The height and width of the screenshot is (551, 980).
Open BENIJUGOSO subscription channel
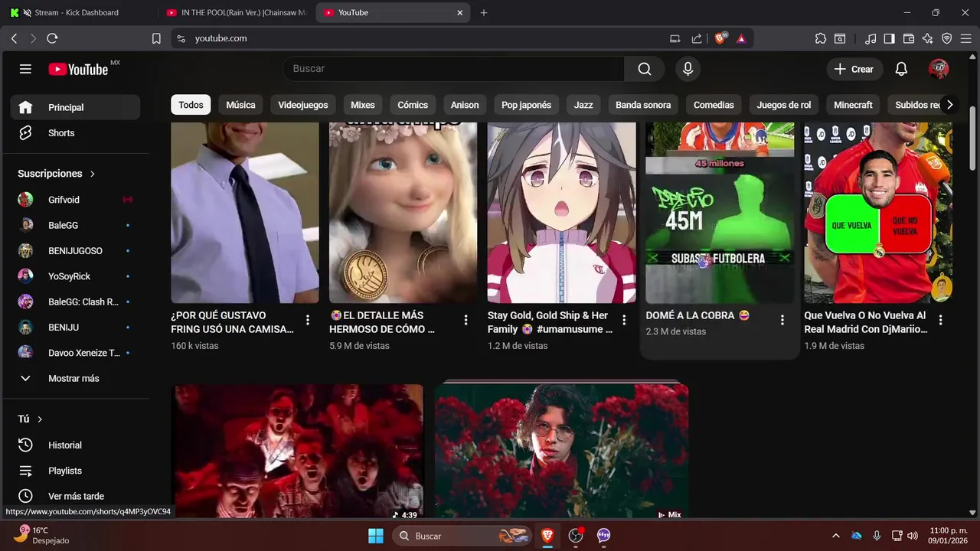pos(75,250)
